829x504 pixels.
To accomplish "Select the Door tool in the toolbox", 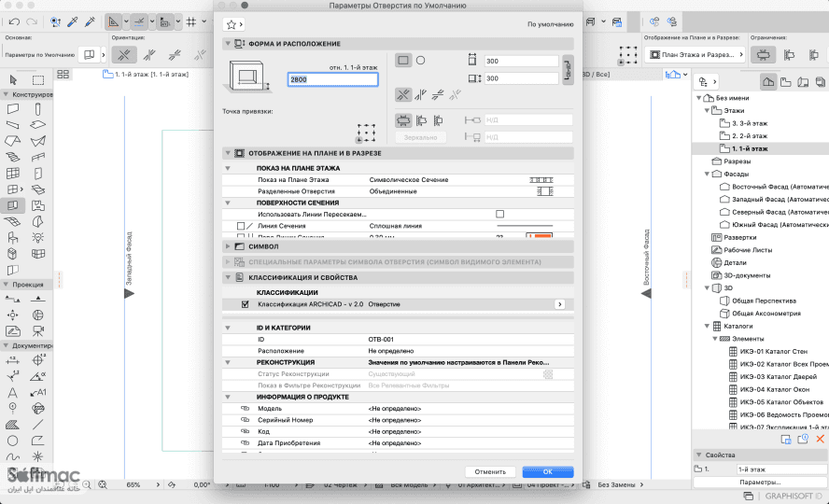I will (37, 174).
